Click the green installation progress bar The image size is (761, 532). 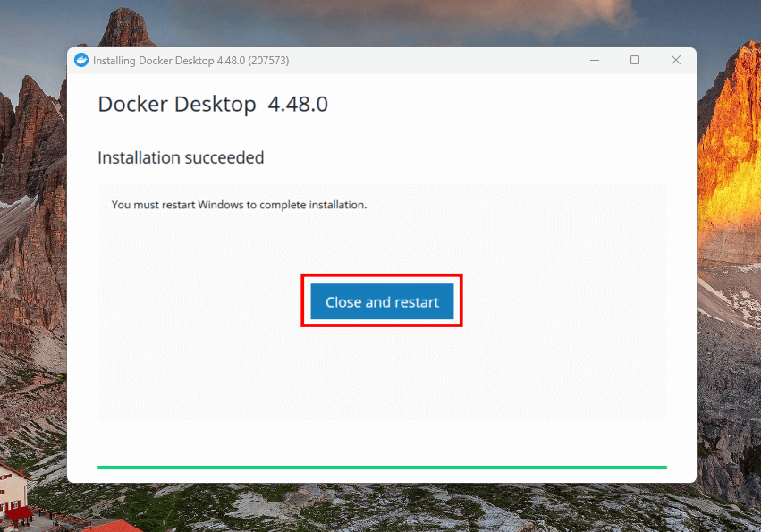pos(382,468)
